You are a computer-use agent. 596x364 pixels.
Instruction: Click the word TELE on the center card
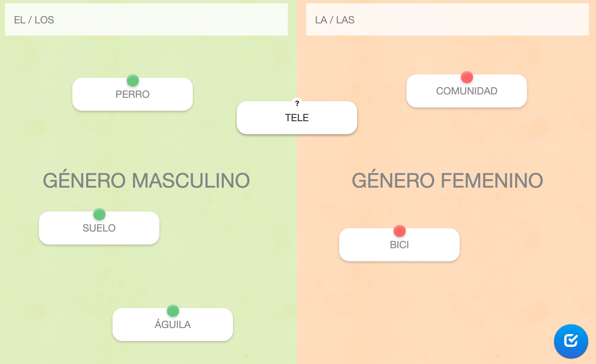[297, 118]
